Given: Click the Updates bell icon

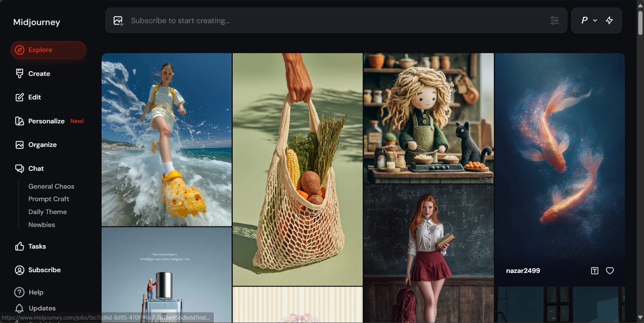Looking at the screenshot, I should click(x=19, y=308).
